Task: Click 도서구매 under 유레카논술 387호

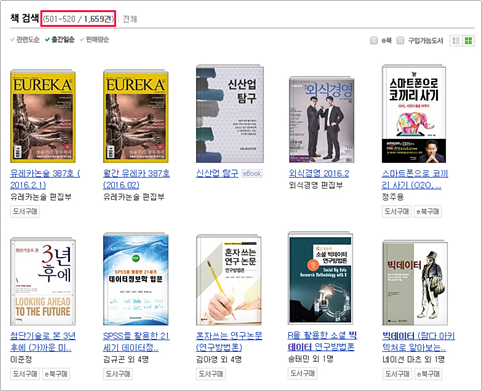Action: coord(25,211)
